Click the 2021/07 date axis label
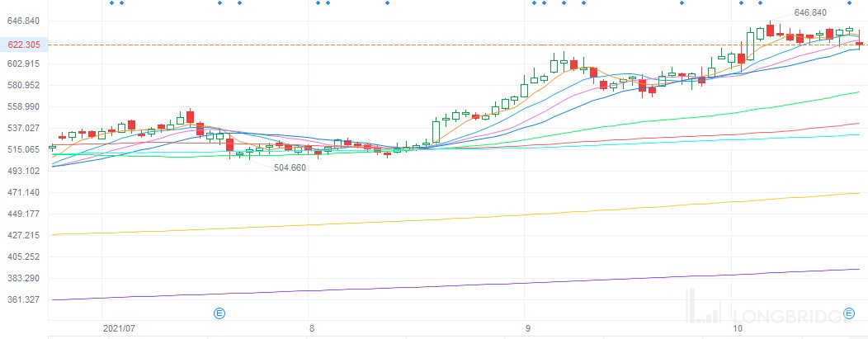Image resolution: width=868 pixels, height=339 pixels. pos(119,328)
